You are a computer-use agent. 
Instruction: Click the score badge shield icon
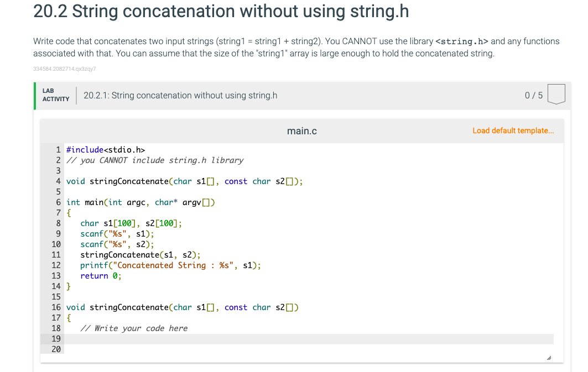tap(556, 94)
